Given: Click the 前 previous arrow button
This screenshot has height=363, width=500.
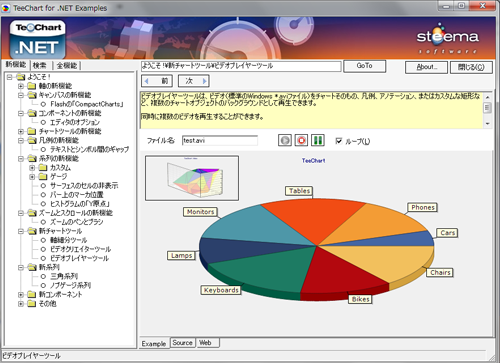Looking at the screenshot, I should click(157, 81).
